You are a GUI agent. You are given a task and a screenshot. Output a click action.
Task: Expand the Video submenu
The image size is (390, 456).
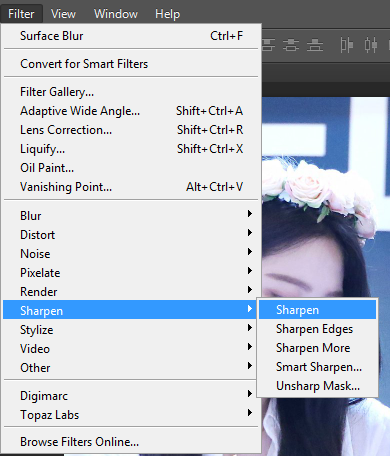coord(130,349)
